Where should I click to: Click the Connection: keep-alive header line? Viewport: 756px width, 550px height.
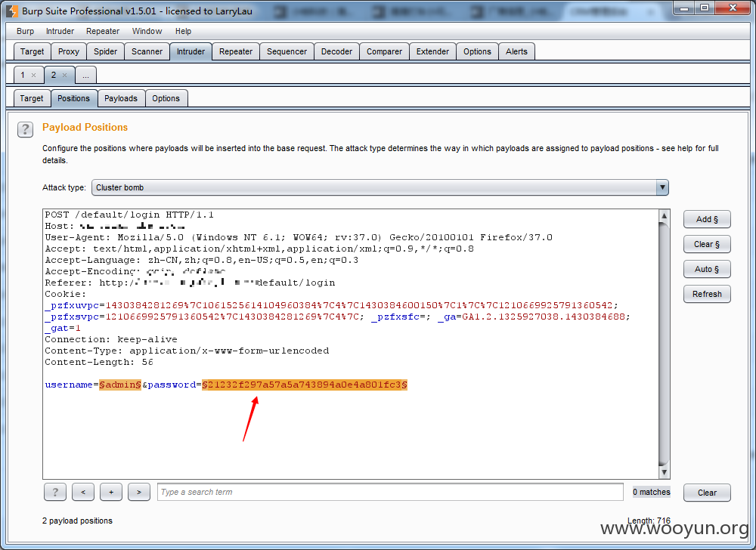pos(111,339)
